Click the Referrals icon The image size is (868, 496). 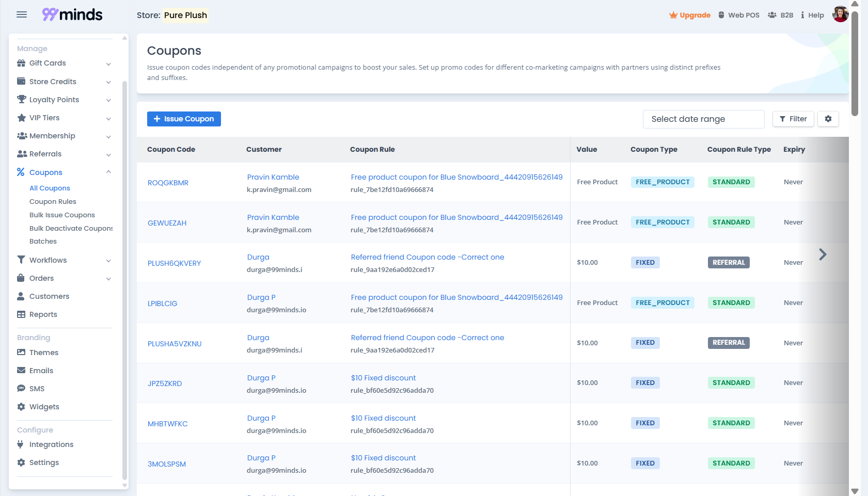click(x=22, y=154)
